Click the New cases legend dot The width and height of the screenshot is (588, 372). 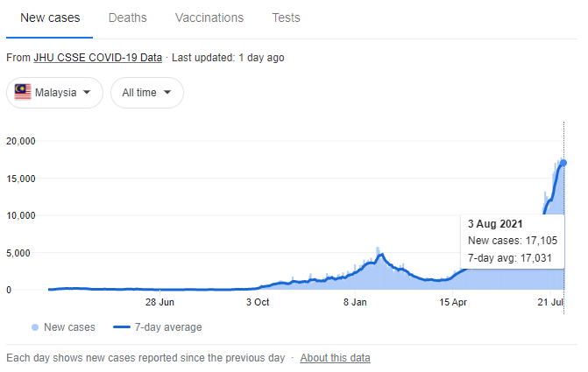point(35,327)
